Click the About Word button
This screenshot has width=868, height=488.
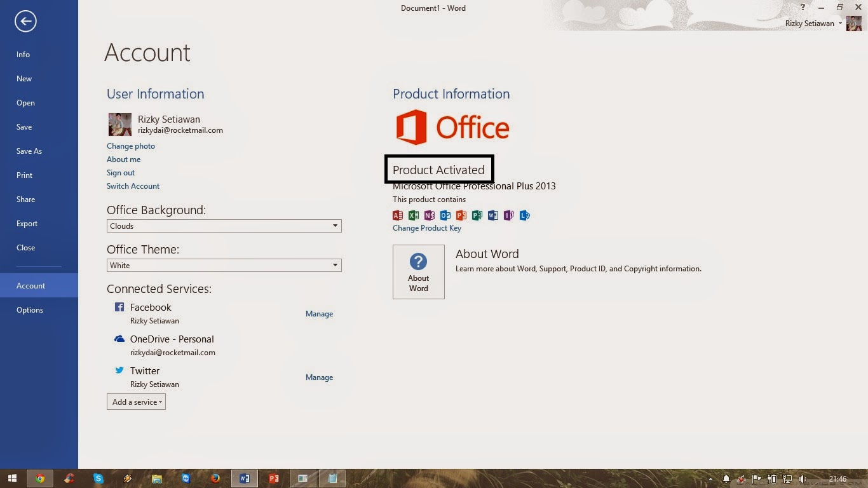point(419,272)
